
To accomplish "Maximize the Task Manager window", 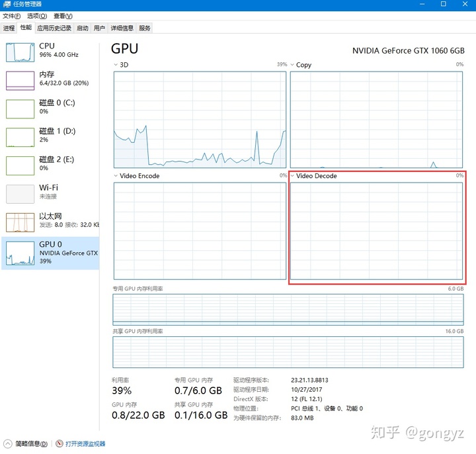I will pos(444,4).
